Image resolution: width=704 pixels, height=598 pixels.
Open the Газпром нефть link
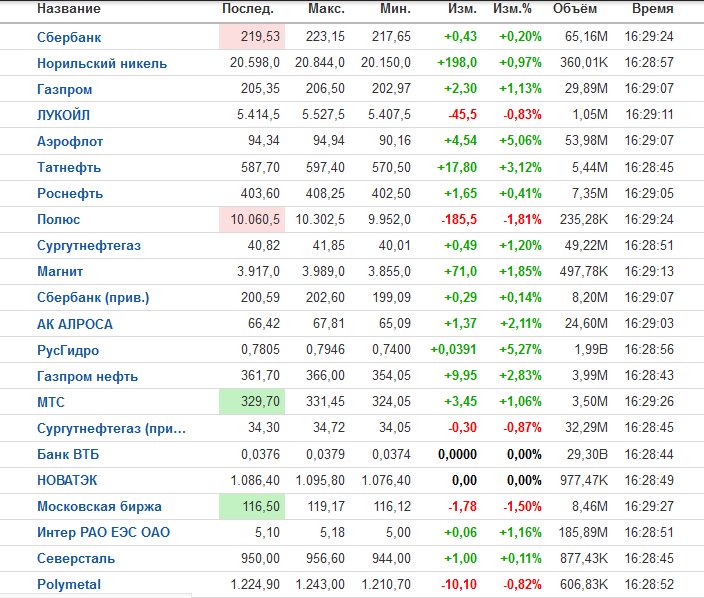pyautogui.click(x=87, y=376)
